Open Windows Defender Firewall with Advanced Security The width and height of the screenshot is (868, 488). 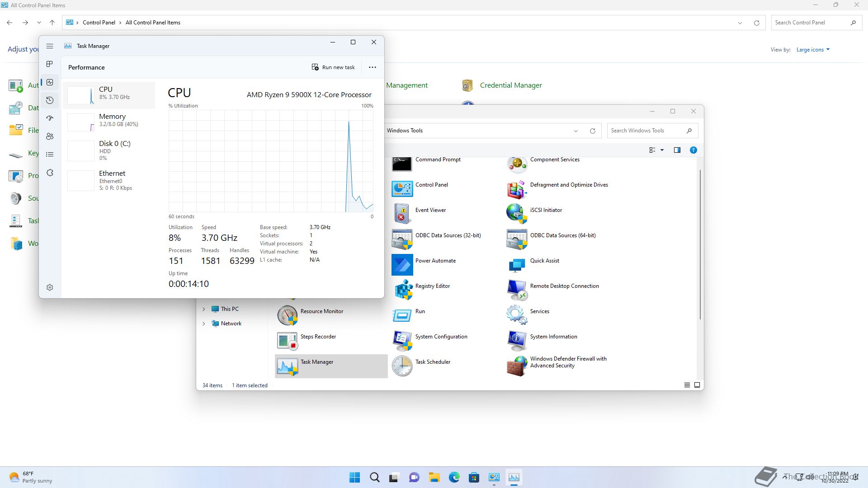pyautogui.click(x=557, y=366)
